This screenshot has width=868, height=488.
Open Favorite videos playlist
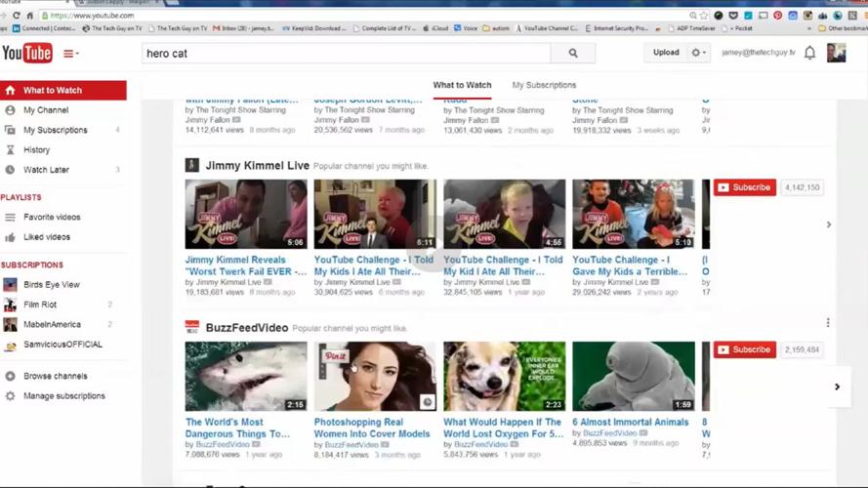(52, 217)
